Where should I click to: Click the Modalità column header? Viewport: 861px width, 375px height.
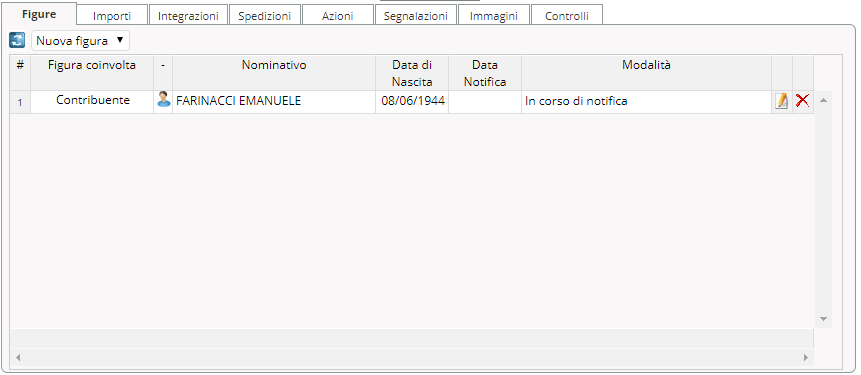click(x=646, y=65)
